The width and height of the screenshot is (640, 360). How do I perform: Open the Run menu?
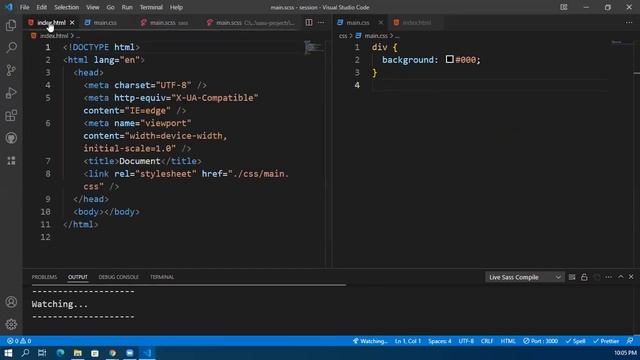tap(127, 7)
